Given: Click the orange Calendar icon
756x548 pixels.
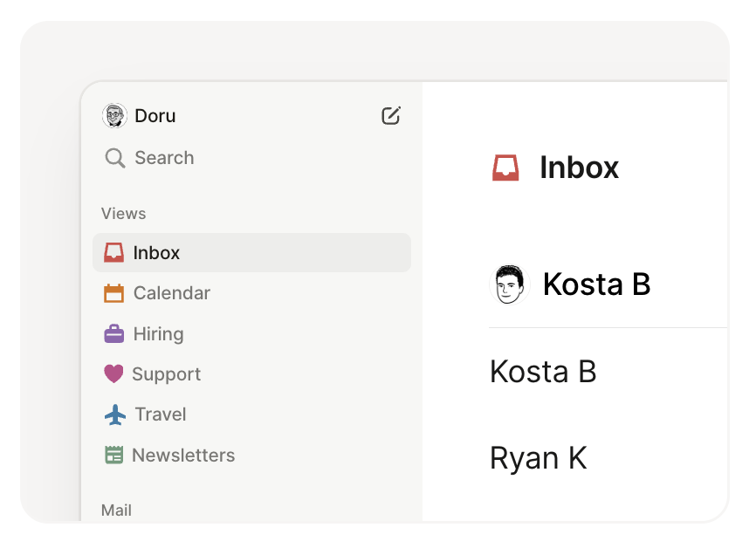Looking at the screenshot, I should click(113, 293).
